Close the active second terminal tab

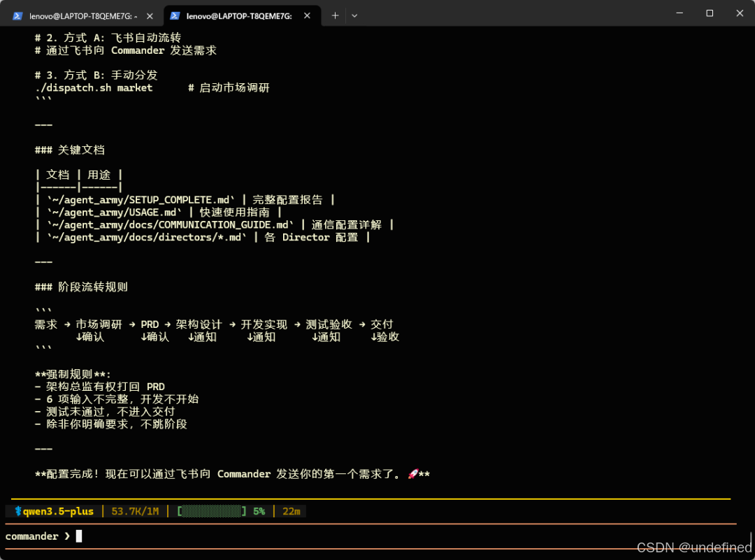click(307, 16)
